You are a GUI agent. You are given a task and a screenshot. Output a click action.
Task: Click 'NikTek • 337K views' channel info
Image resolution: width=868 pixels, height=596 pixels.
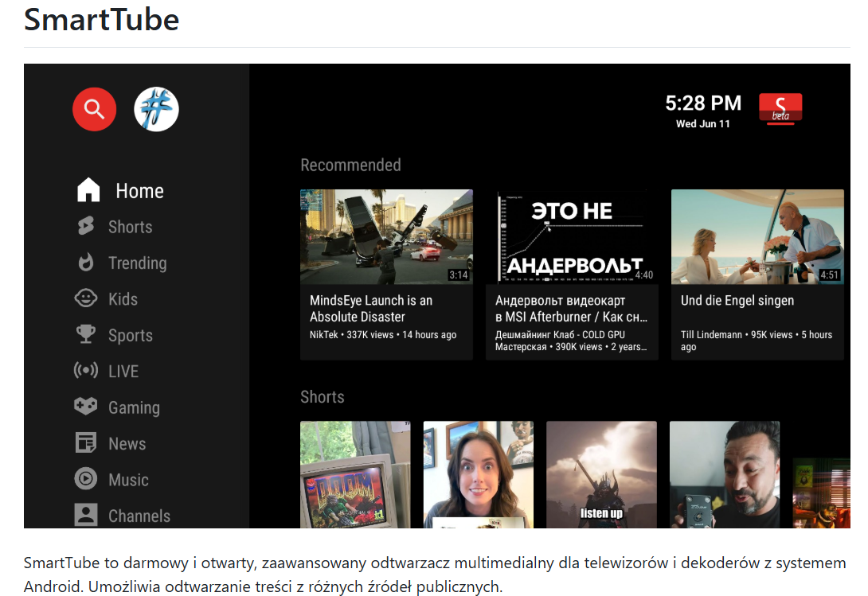[383, 335]
